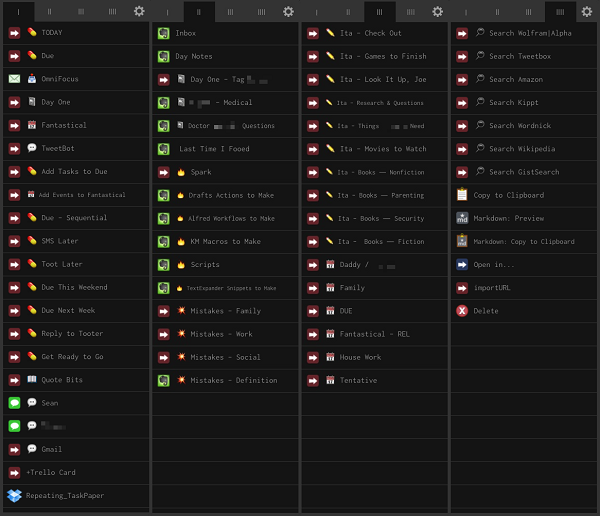Image resolution: width=600 pixels, height=516 pixels.
Task: Click the flame icon on the Spark row
Action: coord(181,172)
